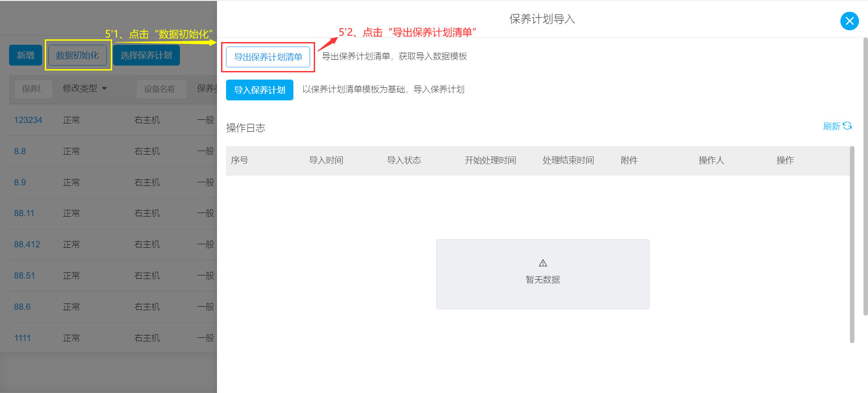The height and width of the screenshot is (393, 868).
Task: Click the warning icon above 暂无数据
Action: (543, 263)
